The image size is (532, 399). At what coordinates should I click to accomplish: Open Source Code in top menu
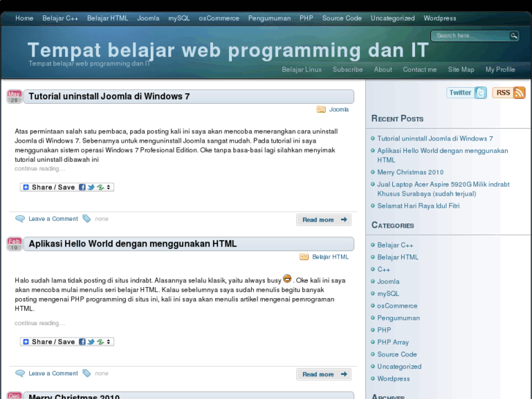pos(342,18)
